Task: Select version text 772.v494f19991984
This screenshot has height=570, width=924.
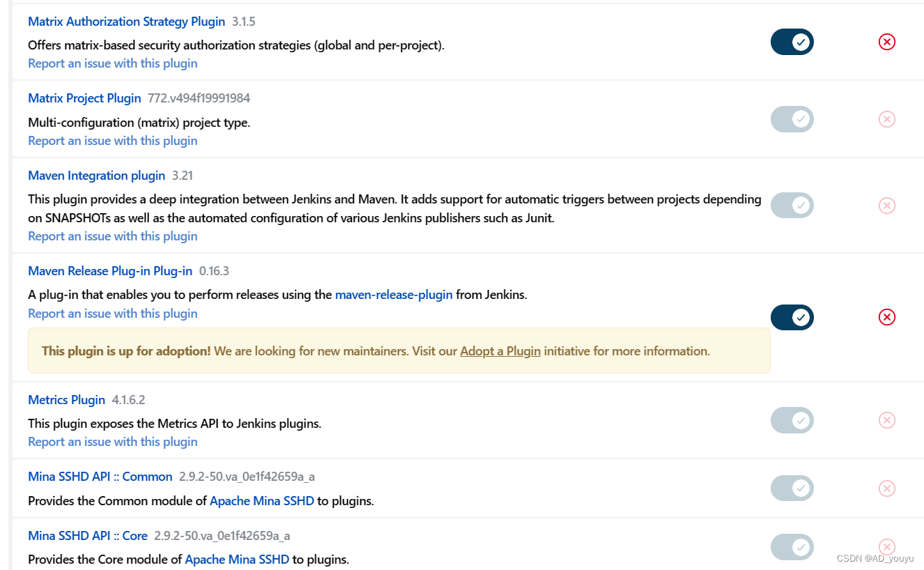Action: click(x=199, y=98)
